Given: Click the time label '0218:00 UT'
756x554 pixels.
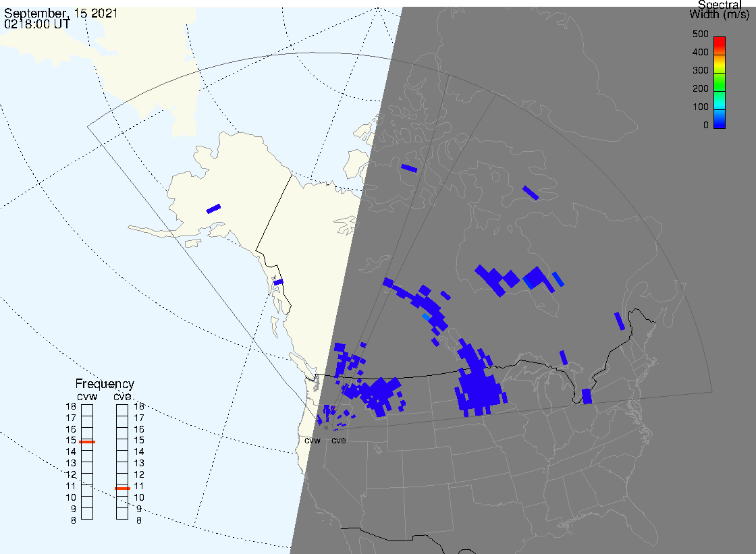Looking at the screenshot, I should coord(37,24).
